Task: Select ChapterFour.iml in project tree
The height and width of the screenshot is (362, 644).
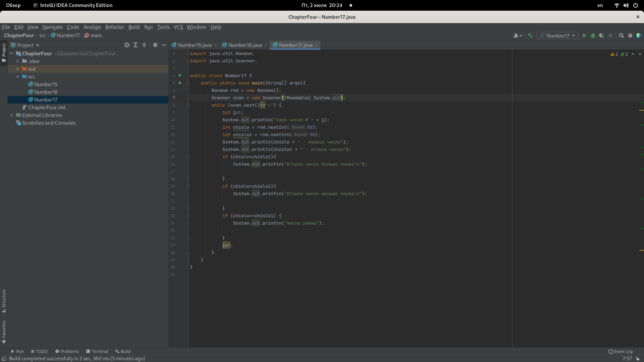Action: 47,107
